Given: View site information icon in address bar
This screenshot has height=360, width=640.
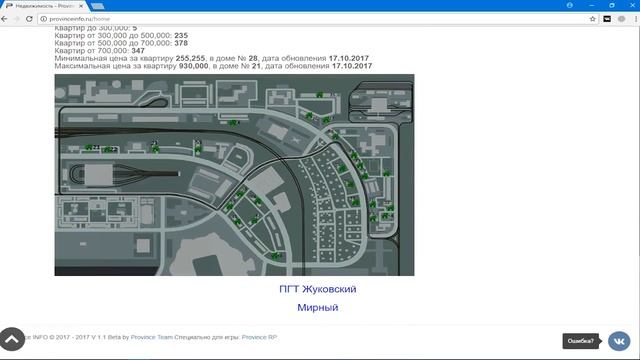Looking at the screenshot, I should click(x=44, y=19).
